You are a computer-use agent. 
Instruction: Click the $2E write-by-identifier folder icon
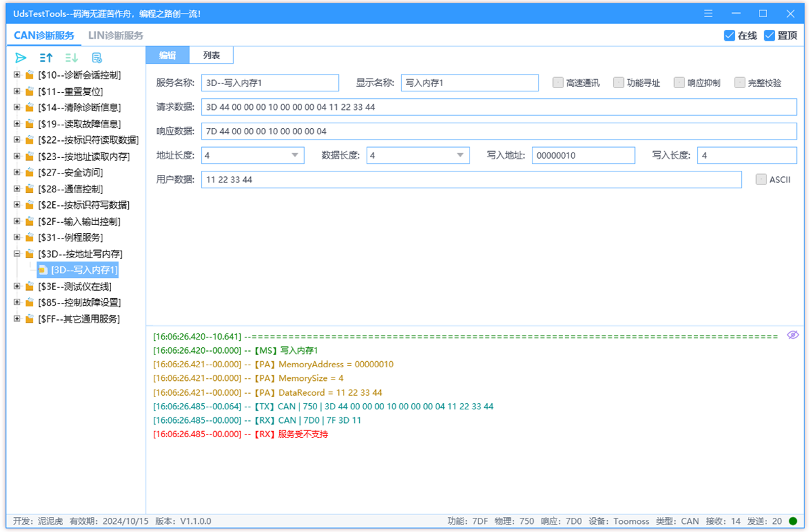(x=30, y=205)
